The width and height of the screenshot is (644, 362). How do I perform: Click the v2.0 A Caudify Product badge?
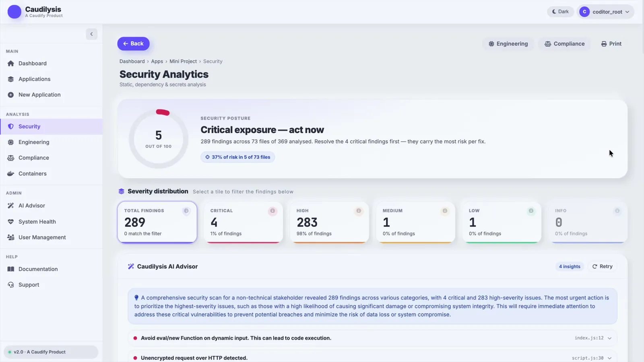(51, 352)
